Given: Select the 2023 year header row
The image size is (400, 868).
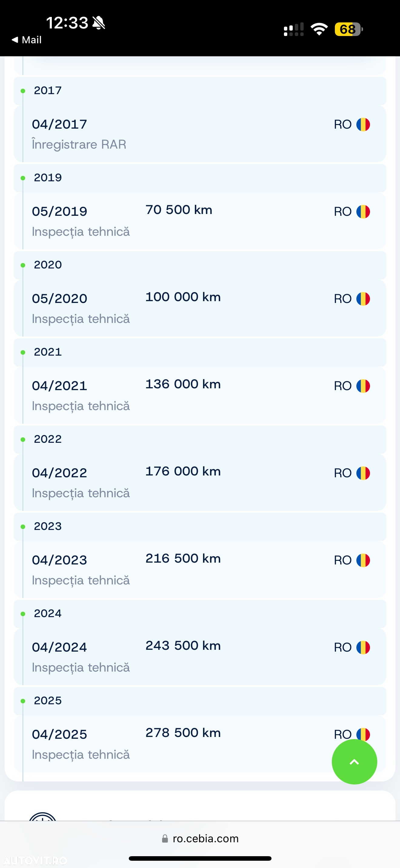Looking at the screenshot, I should tap(200, 526).
